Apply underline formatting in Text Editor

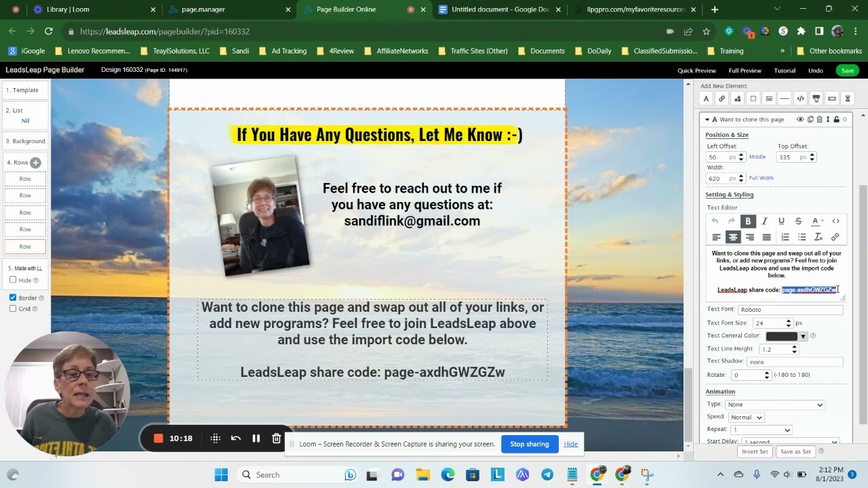(781, 221)
